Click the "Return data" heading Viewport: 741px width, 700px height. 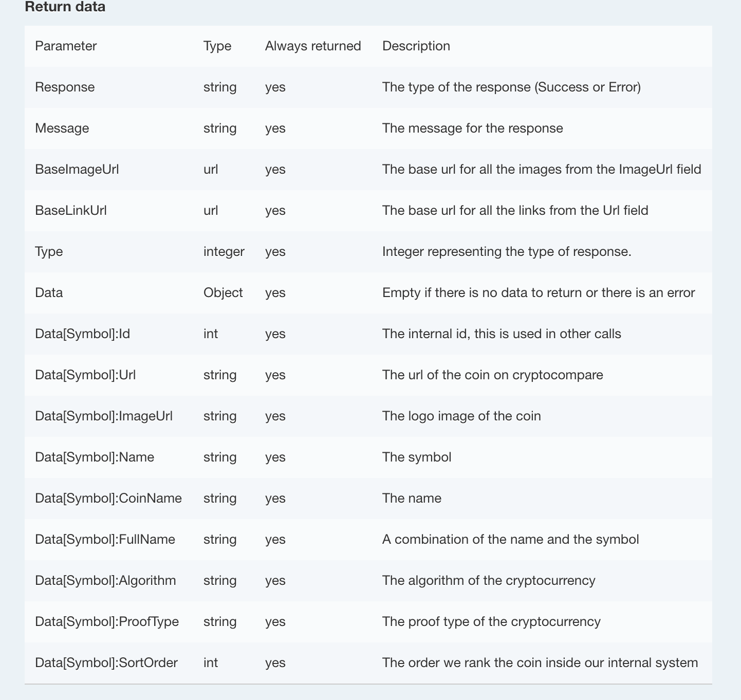tap(65, 7)
